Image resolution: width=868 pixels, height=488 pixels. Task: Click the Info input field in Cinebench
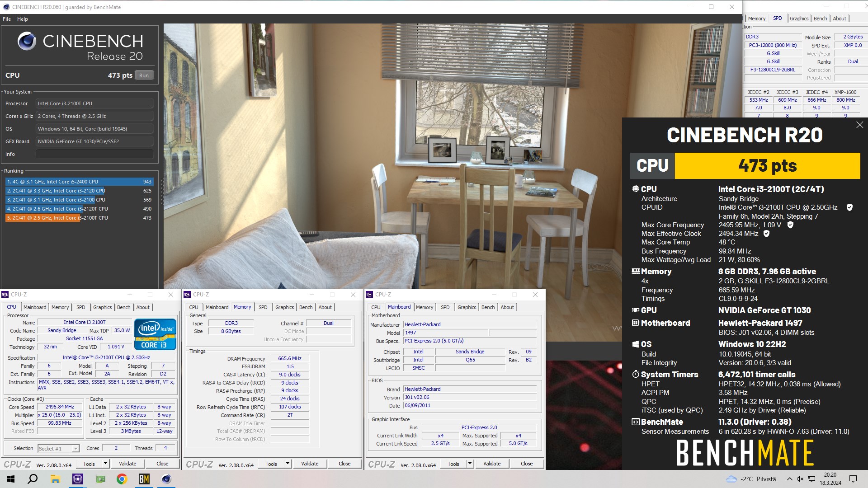[x=94, y=154]
